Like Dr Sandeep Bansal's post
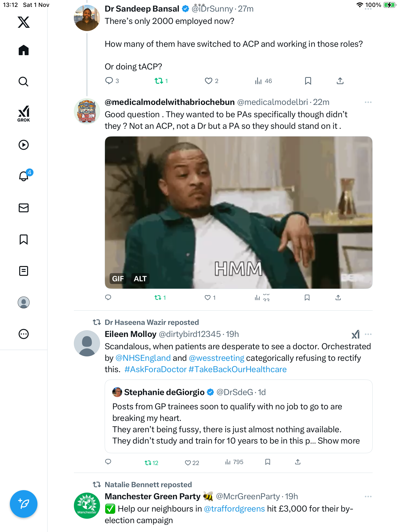This screenshot has width=399, height=532. [209, 81]
